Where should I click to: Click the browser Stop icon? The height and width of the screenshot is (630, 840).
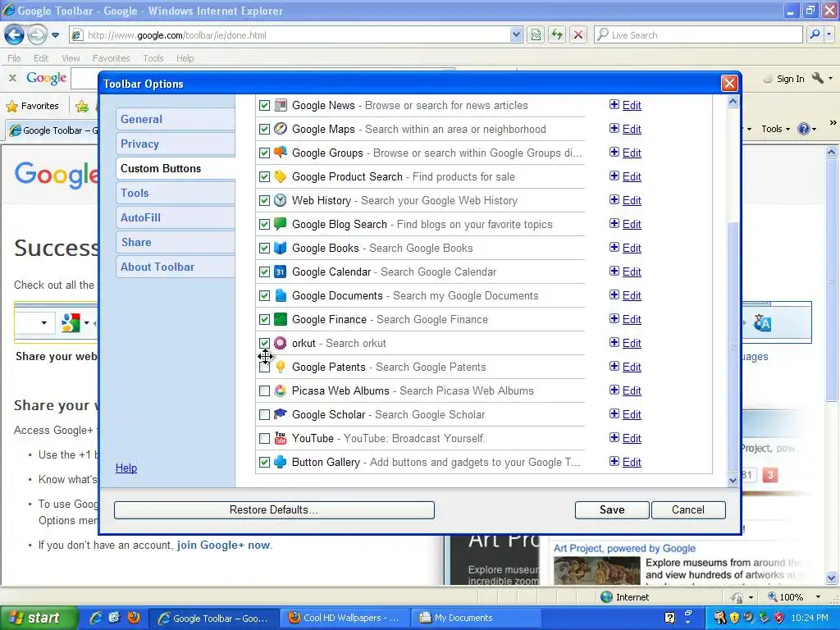pos(578,34)
